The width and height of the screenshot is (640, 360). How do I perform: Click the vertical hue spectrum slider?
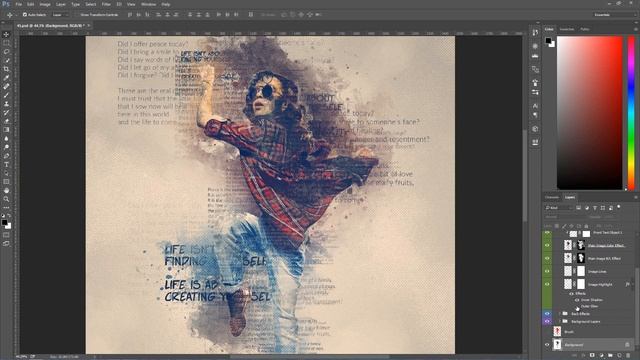click(x=631, y=113)
